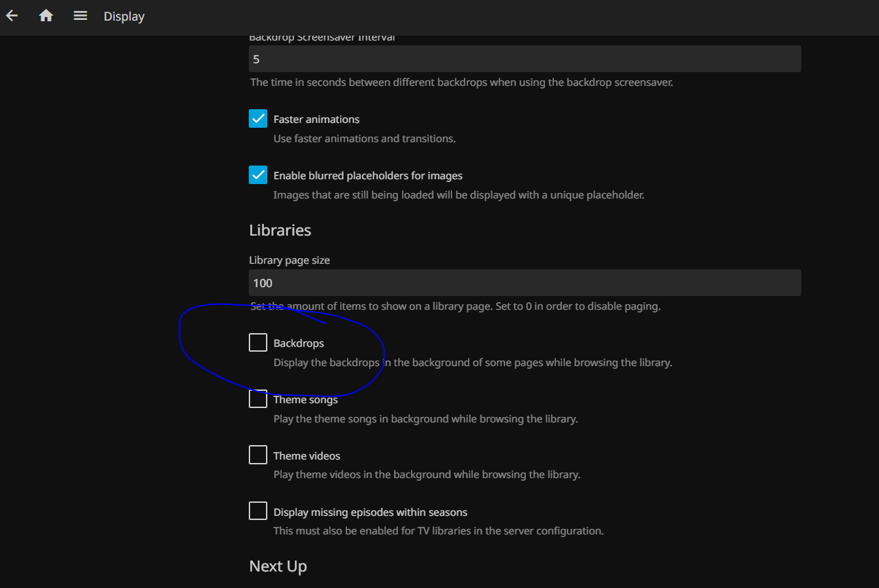
Task: Disable the Faster animations checkbox
Action: click(258, 119)
